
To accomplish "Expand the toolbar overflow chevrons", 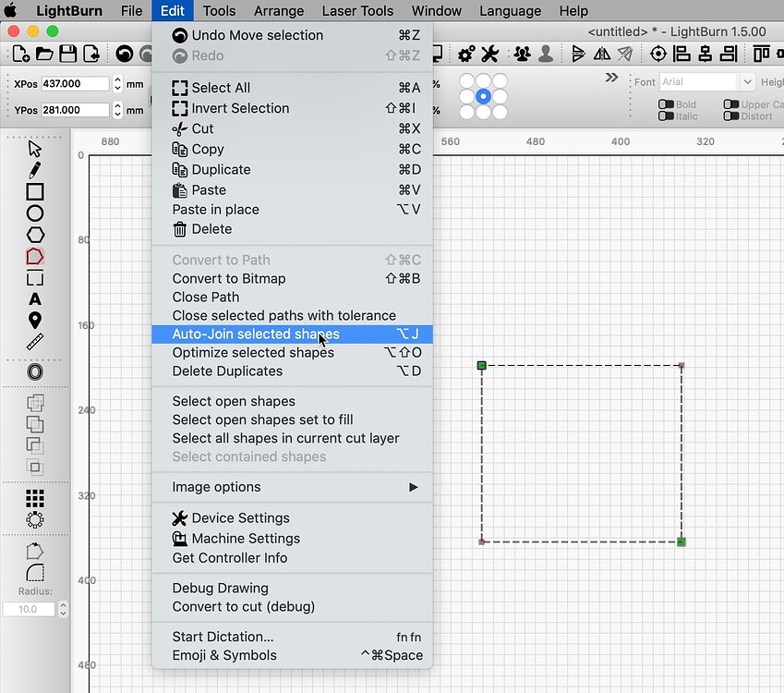I will 611,78.
